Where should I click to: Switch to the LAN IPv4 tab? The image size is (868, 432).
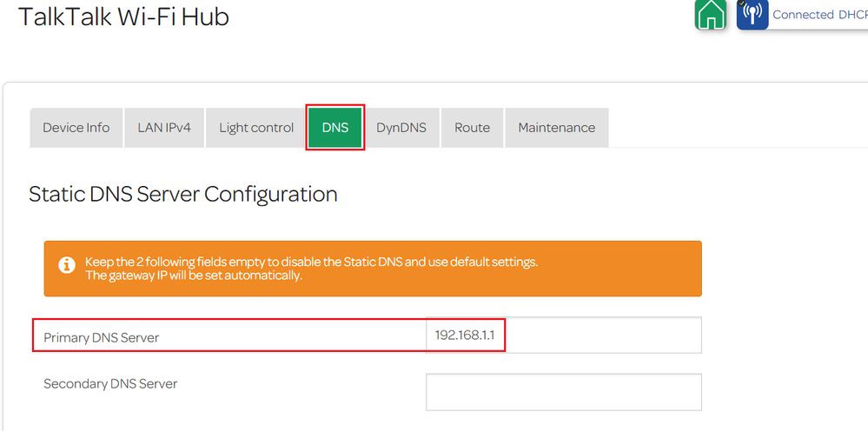pyautogui.click(x=164, y=128)
